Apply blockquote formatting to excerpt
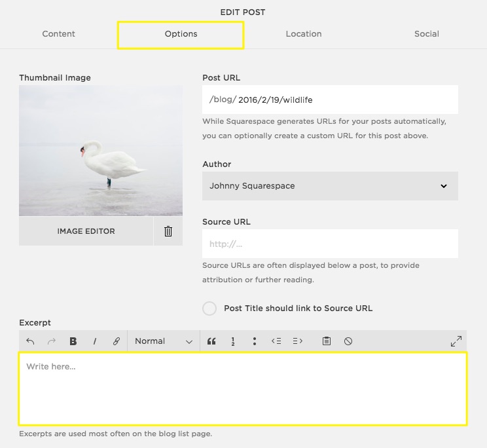 click(x=211, y=341)
